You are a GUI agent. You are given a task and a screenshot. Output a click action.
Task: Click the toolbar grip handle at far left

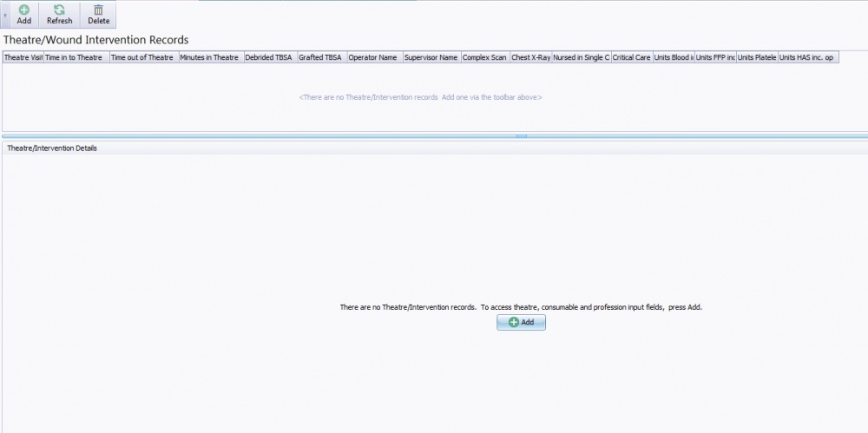(x=6, y=15)
